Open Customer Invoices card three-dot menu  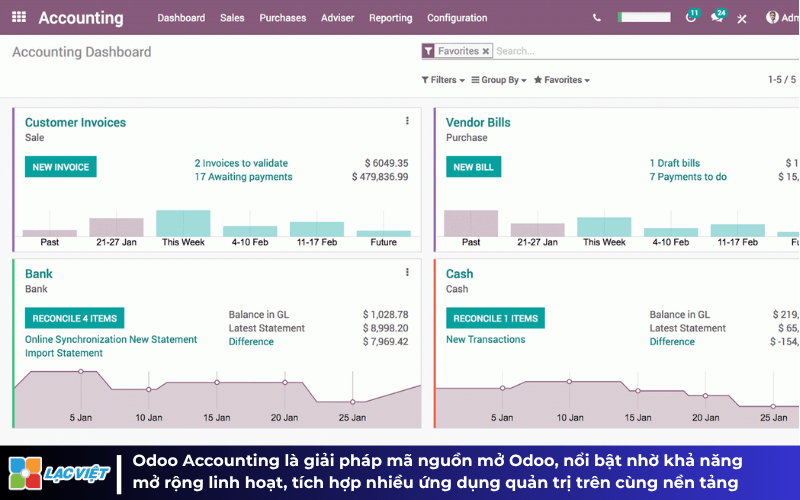coord(407,121)
